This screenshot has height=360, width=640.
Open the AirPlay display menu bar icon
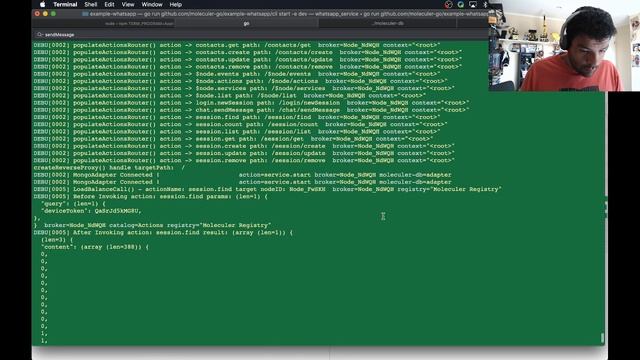click(473, 4)
